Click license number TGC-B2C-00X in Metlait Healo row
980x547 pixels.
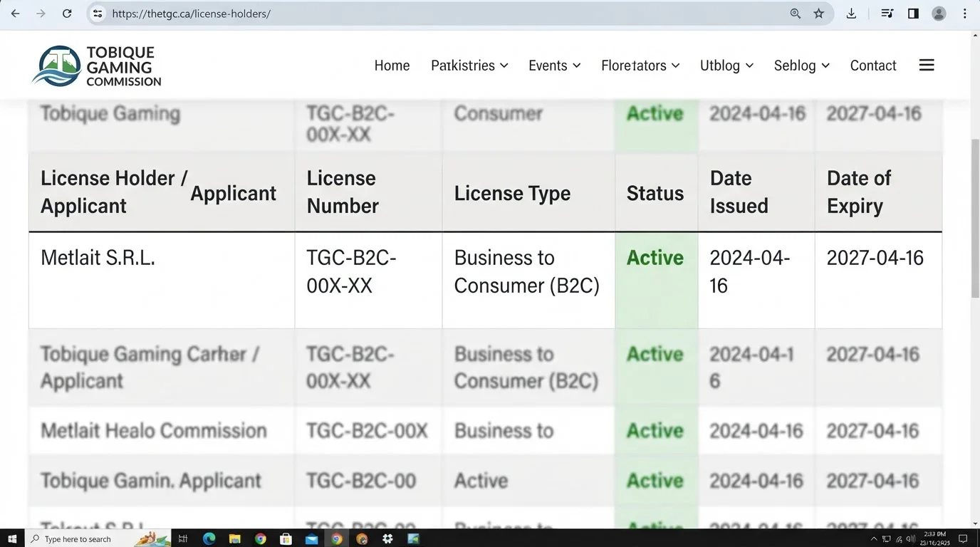[x=367, y=431]
